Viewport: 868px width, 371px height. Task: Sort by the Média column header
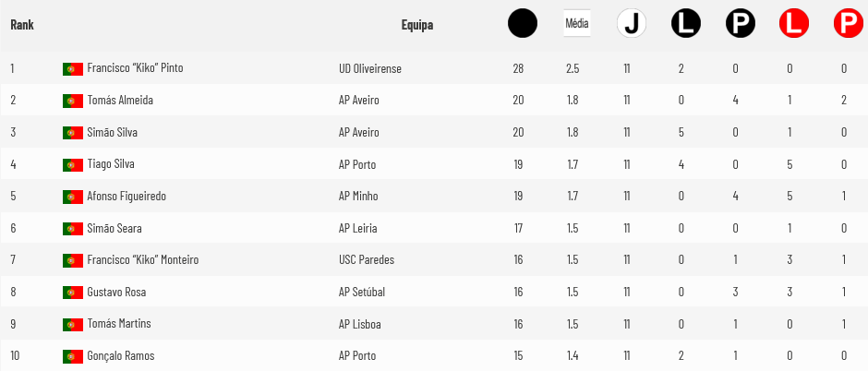pyautogui.click(x=577, y=24)
